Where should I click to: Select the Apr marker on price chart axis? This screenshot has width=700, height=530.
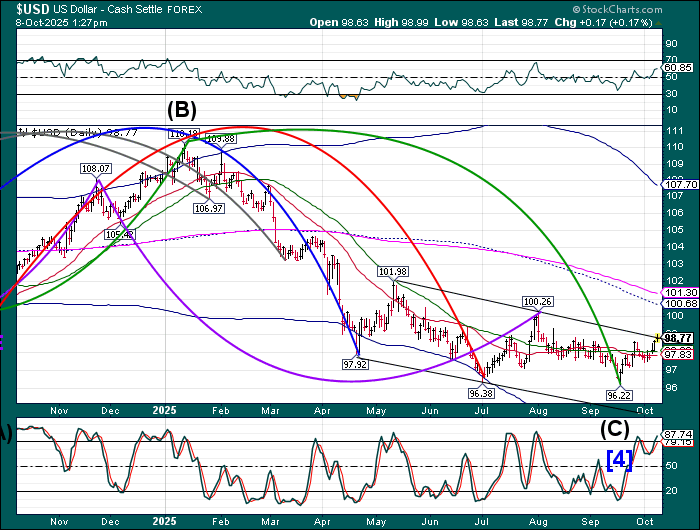pos(320,410)
